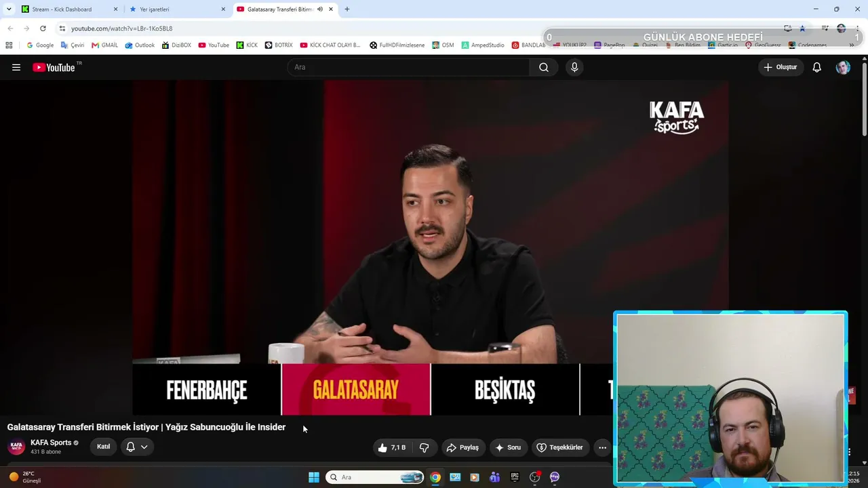Viewport: 868px width, 488px height.
Task: Open Chrome from the taskbar
Action: (435, 477)
